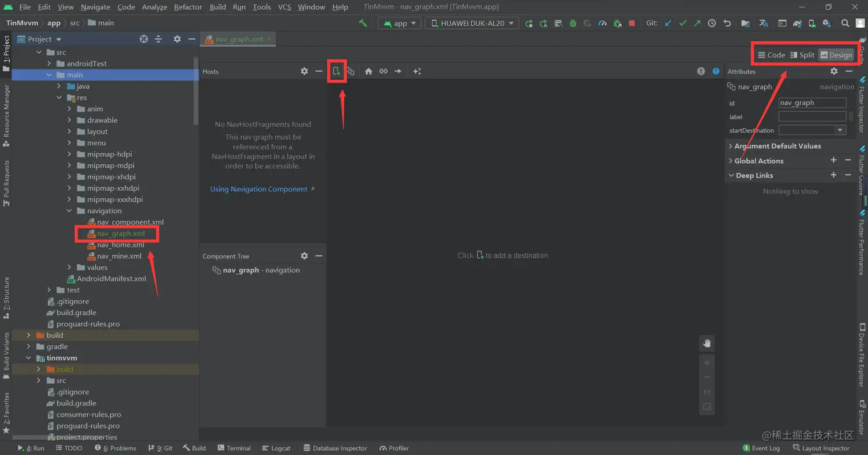Open the app run configuration dropdown
Viewport: 868px width, 455px height.
[x=400, y=23]
